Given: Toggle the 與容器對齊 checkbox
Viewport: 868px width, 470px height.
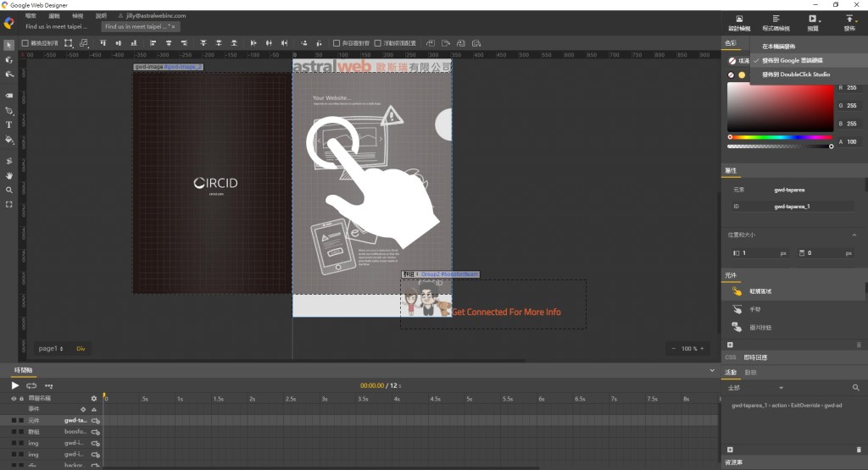Looking at the screenshot, I should [x=337, y=42].
